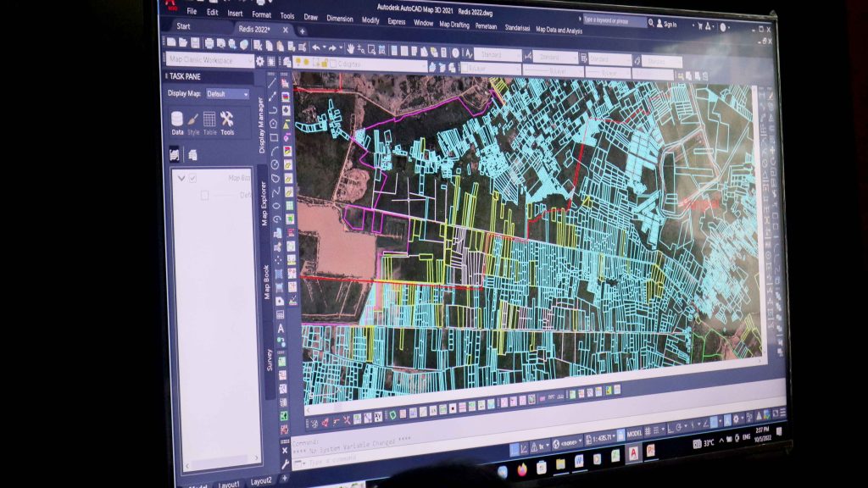The image size is (868, 488).
Task: Toggle the Map Base layer checkbox
Action: (192, 178)
